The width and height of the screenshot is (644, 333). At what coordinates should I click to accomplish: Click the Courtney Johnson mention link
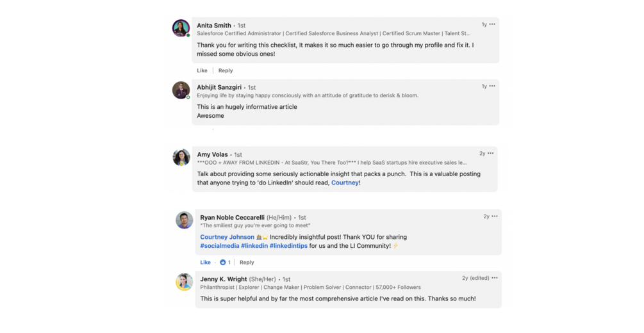(227, 237)
